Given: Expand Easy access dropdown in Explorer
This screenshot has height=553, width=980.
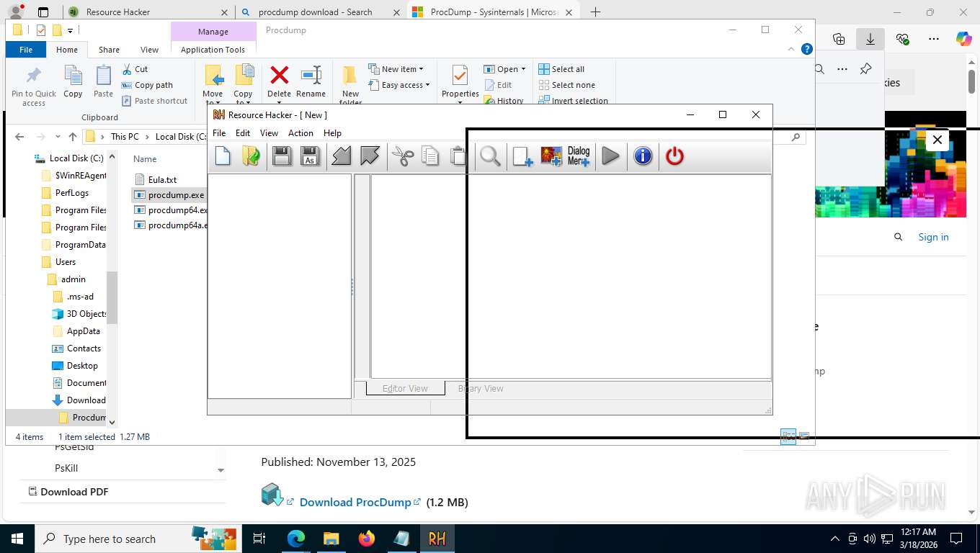Looking at the screenshot, I should click(399, 85).
